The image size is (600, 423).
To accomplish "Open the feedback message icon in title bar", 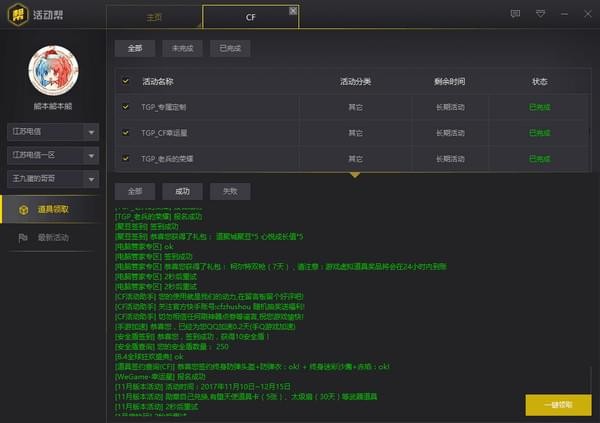I will point(515,14).
